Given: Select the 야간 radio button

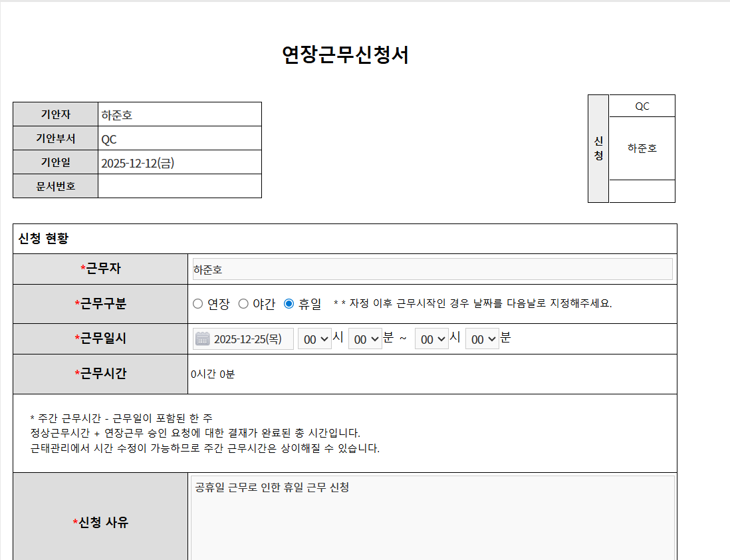Looking at the screenshot, I should (x=243, y=304).
